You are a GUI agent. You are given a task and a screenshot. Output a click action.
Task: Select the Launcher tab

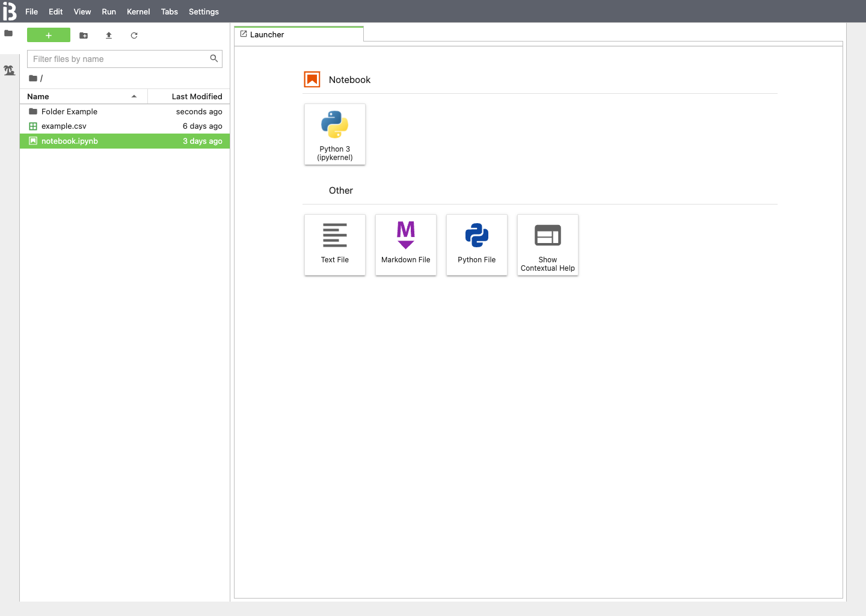point(267,34)
